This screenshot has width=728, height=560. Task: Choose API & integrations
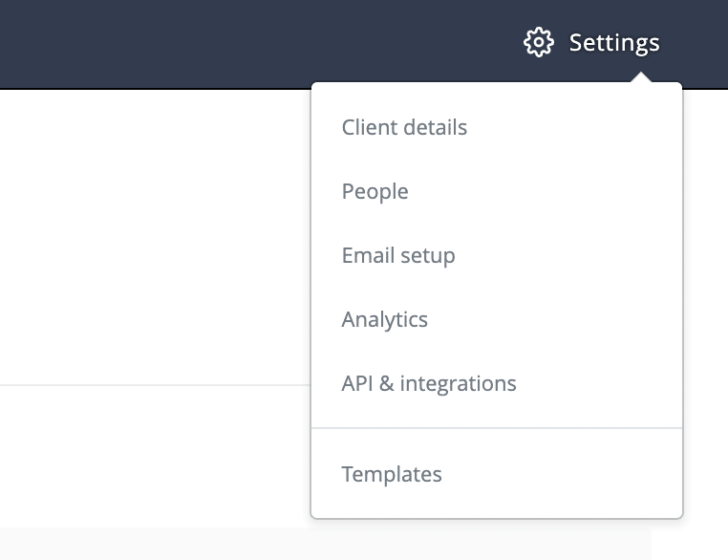click(x=429, y=383)
